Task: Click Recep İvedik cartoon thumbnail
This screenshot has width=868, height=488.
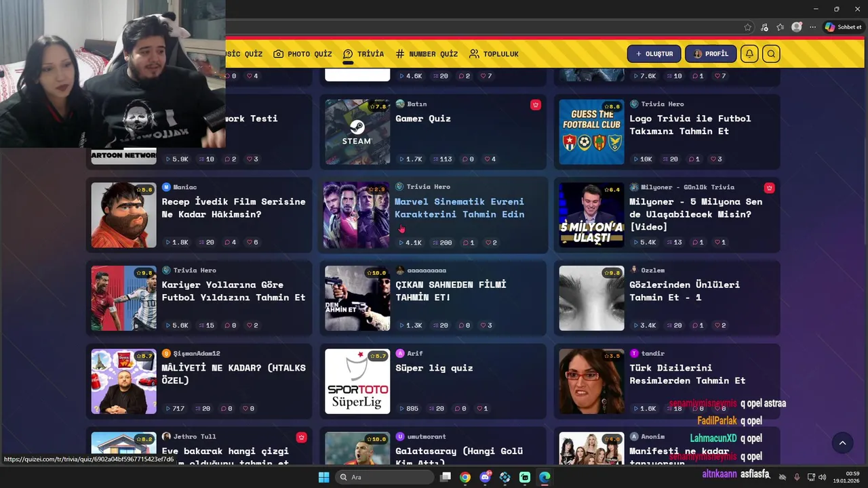Action: pos(123,215)
